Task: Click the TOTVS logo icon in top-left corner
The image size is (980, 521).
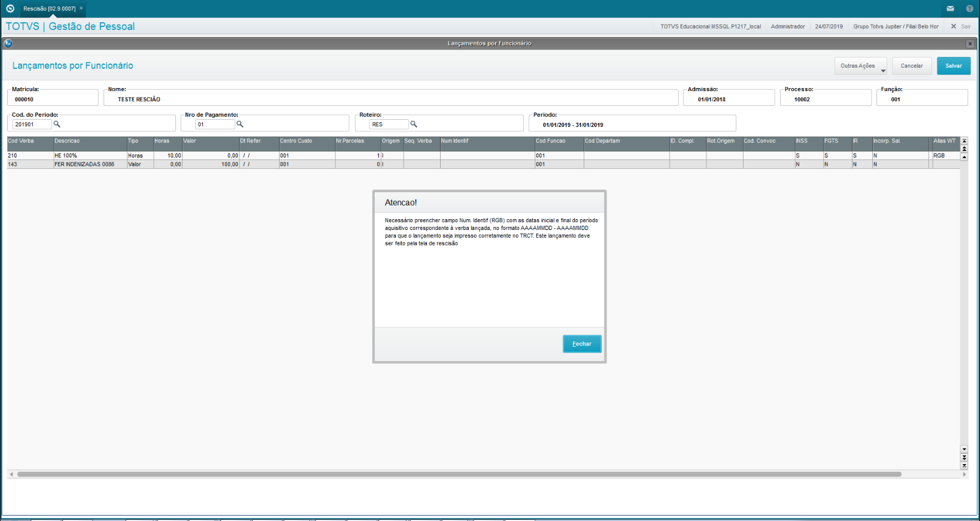Action: tap(10, 8)
